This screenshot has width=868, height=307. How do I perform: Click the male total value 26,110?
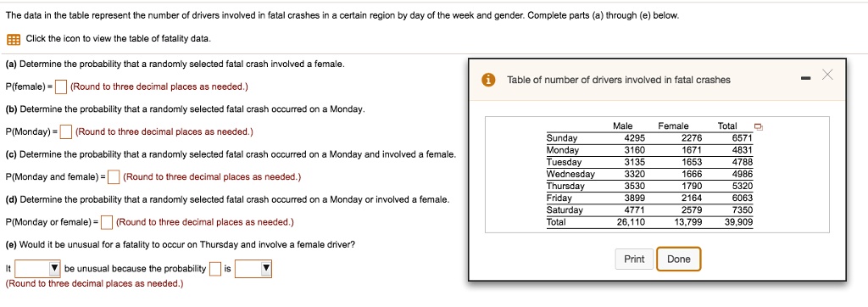[632, 222]
